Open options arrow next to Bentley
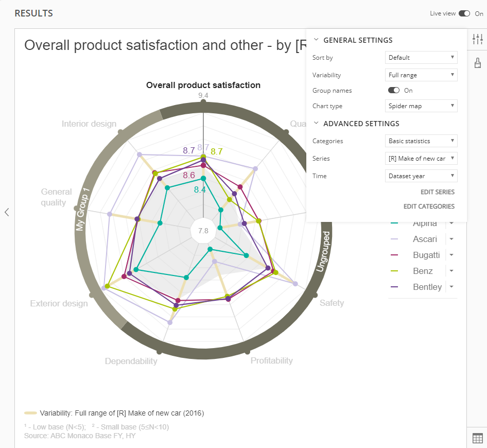Image resolution: width=487 pixels, height=448 pixels. [x=451, y=287]
